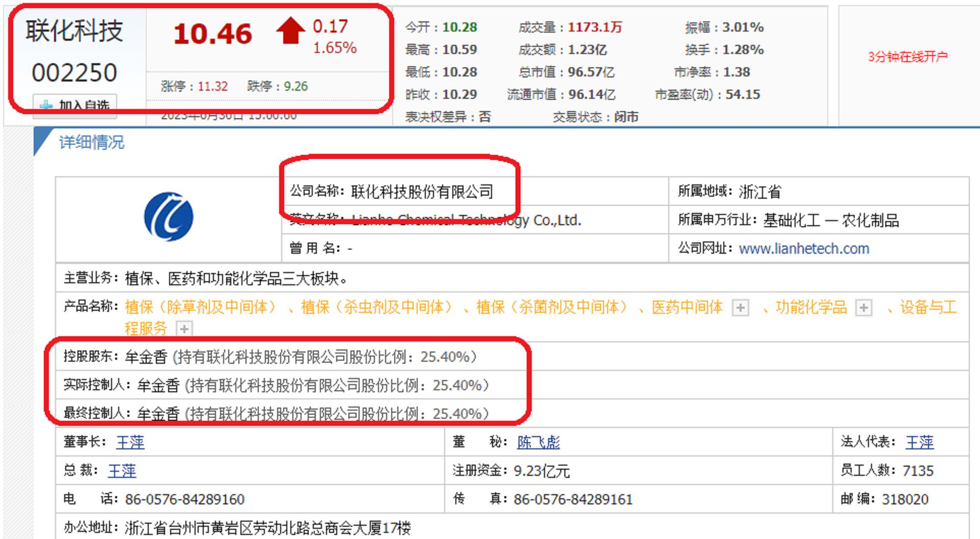
Task: Click the 办公地址 address row
Action: 512,527
